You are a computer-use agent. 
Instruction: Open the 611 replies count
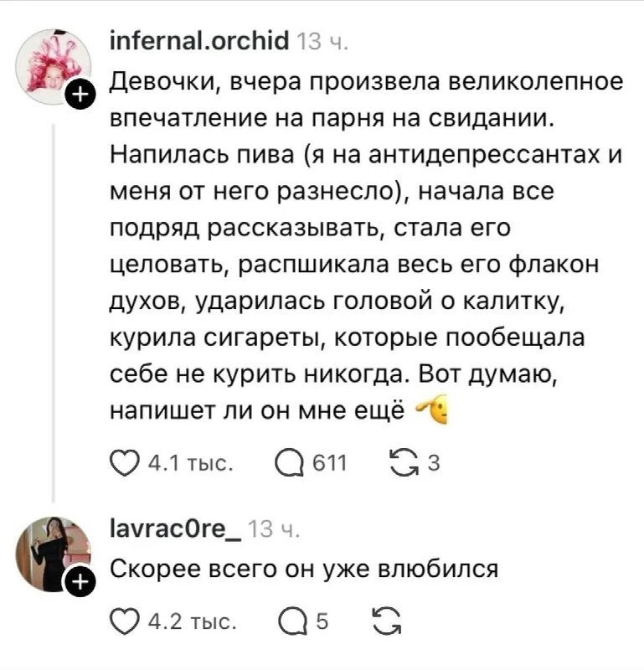pos(329,464)
